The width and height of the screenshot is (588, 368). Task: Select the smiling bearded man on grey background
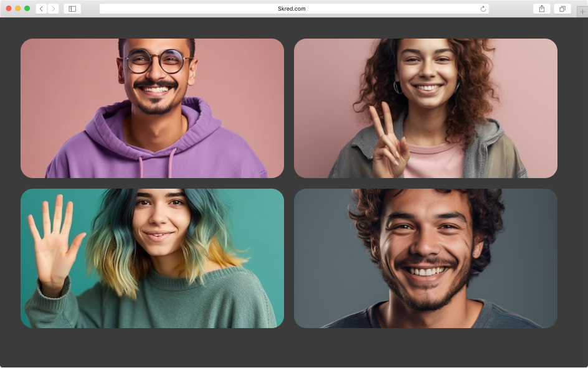[425, 258]
